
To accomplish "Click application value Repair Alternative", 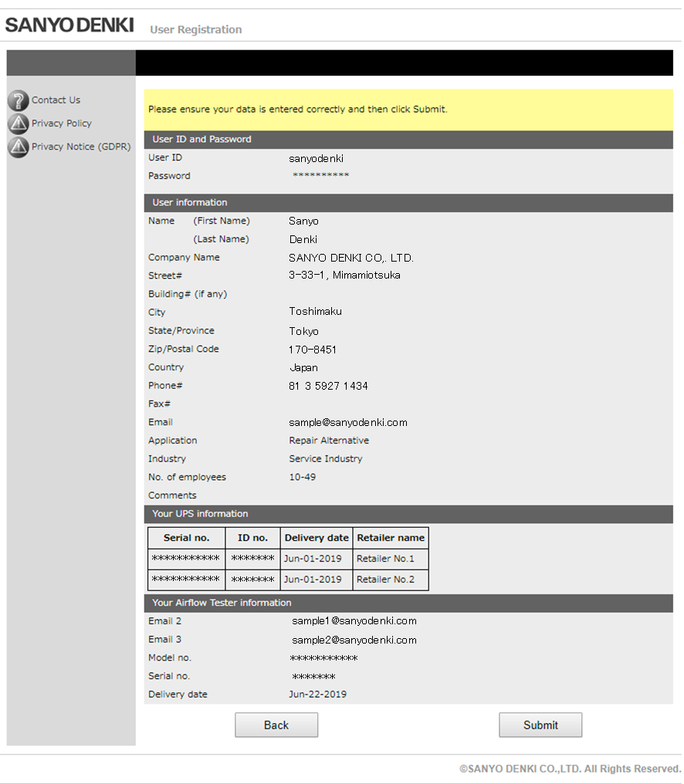I will coord(329,441).
